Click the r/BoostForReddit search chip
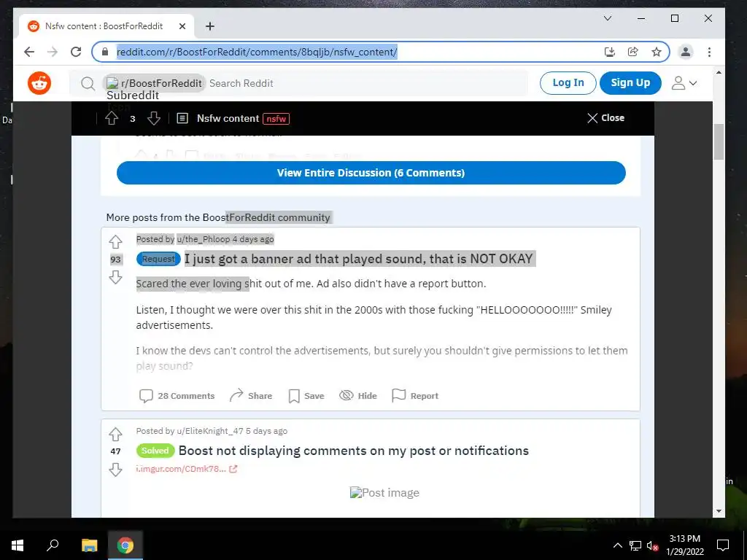747x560 pixels. click(x=155, y=83)
